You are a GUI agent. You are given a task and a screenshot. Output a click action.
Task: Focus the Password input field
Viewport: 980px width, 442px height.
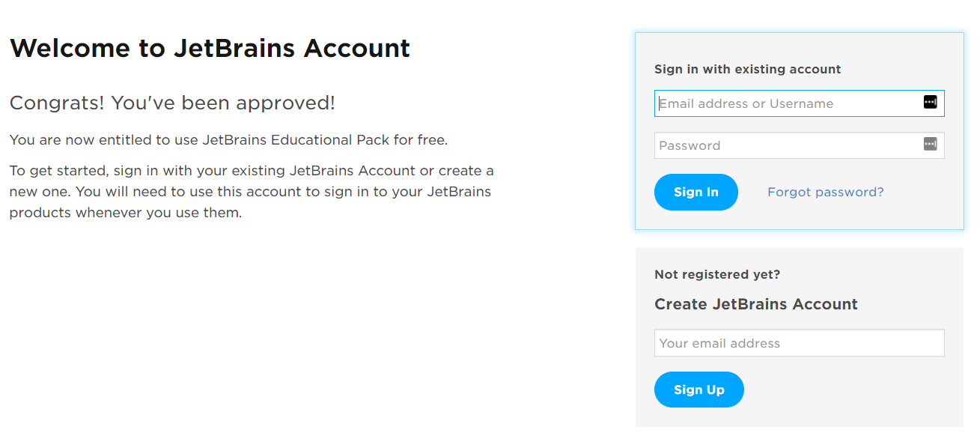(x=799, y=145)
